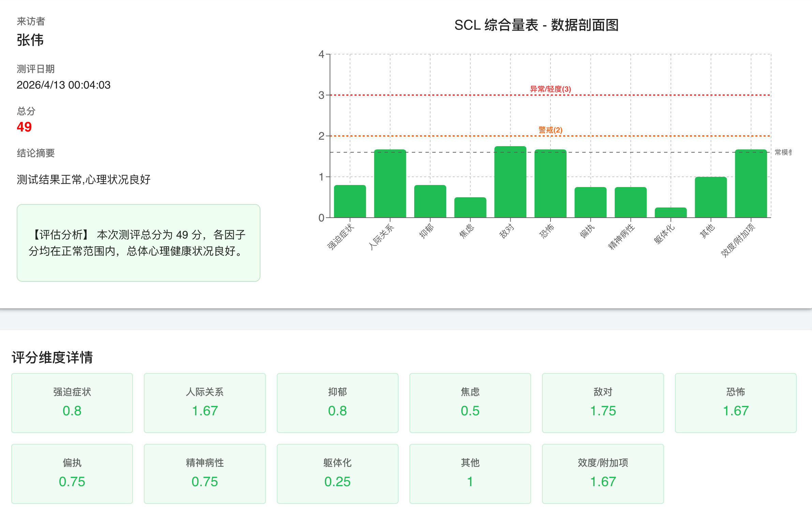This screenshot has width=812, height=511.
Task: Click the assessment date 2026/4/13 00:04:03
Action: coord(63,86)
